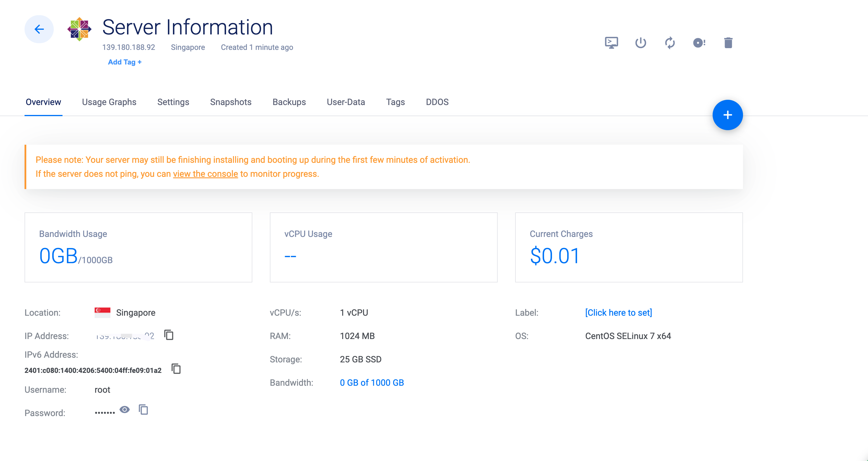The width and height of the screenshot is (868, 461).
Task: Click the Bandwidth Usage card
Action: click(138, 247)
